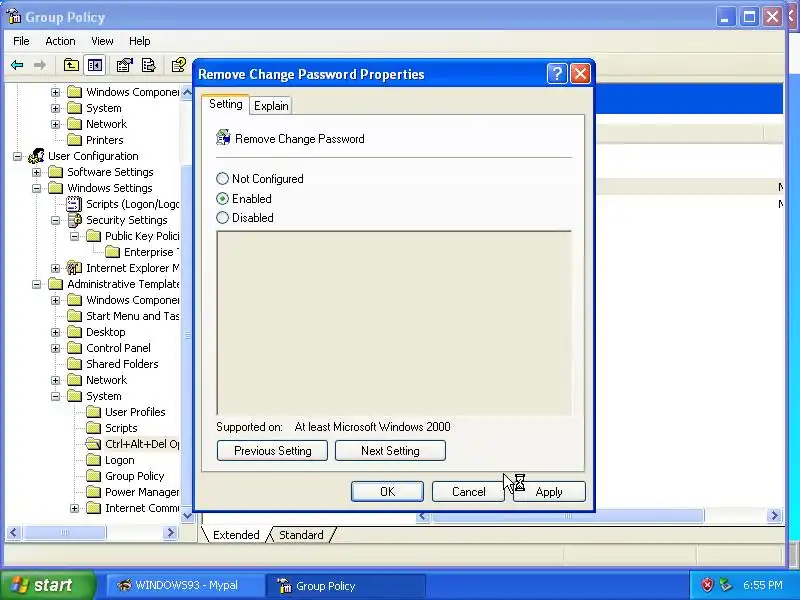Click the Printers folder icon
800x600 pixels.
coord(74,140)
